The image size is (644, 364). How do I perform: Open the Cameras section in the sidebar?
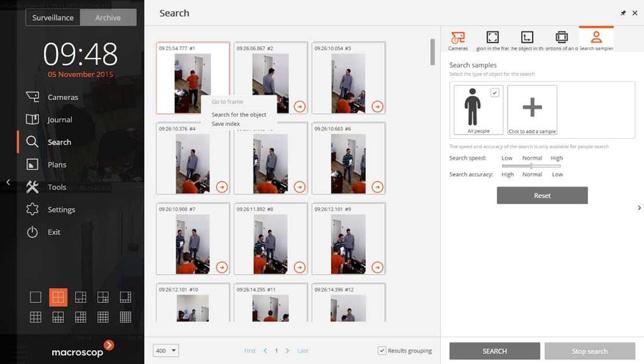pyautogui.click(x=52, y=97)
